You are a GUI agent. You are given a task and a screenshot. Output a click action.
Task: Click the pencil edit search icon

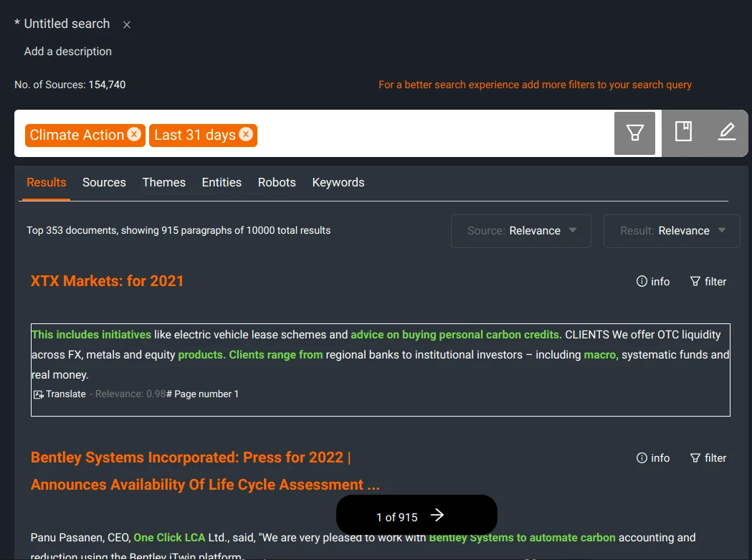click(x=727, y=132)
